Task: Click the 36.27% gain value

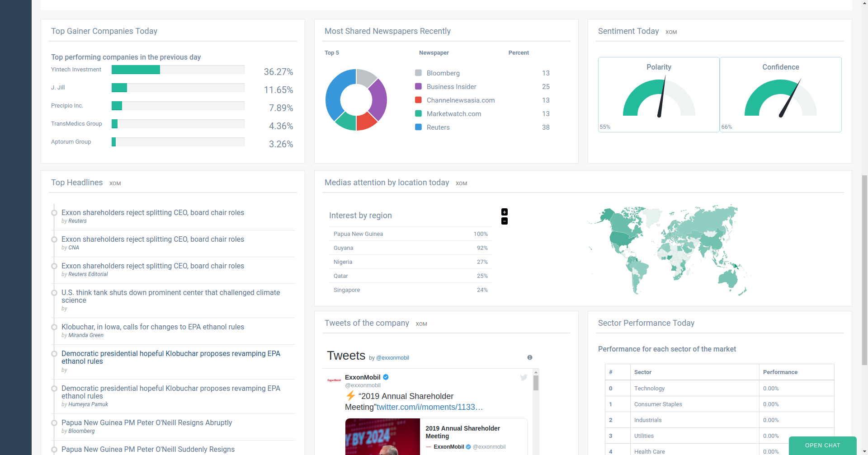Action: [278, 72]
